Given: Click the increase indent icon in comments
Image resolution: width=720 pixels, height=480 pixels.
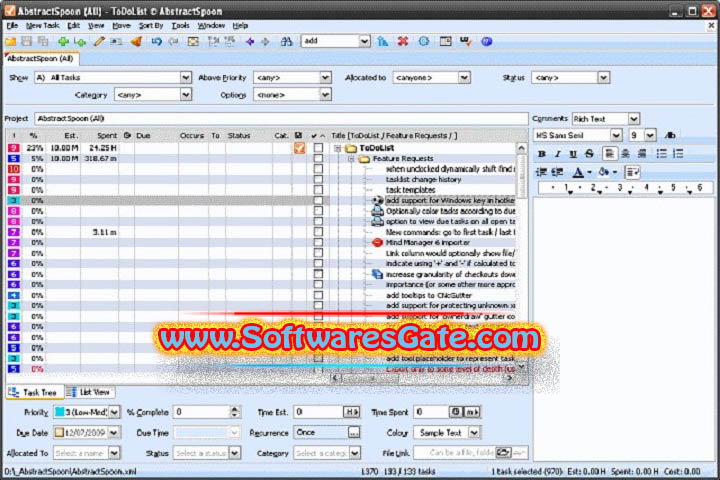Looking at the screenshot, I should click(557, 172).
